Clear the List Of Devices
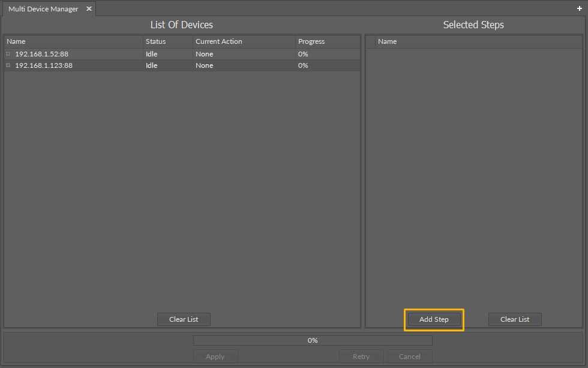The width and height of the screenshot is (588, 368). tap(184, 319)
